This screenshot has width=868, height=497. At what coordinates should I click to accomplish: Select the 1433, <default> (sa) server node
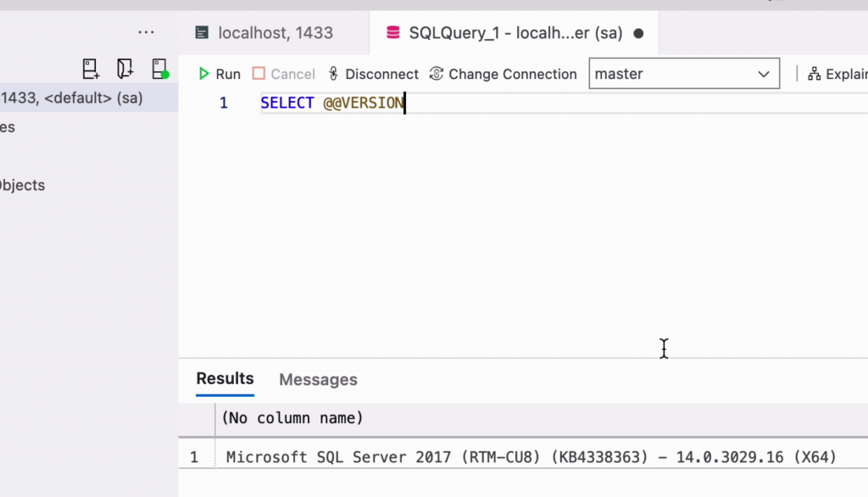72,98
